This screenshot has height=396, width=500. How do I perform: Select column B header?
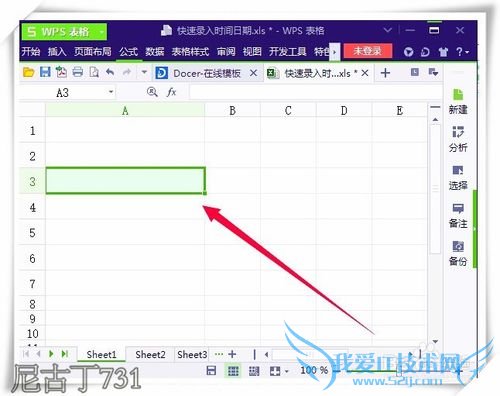tap(232, 110)
